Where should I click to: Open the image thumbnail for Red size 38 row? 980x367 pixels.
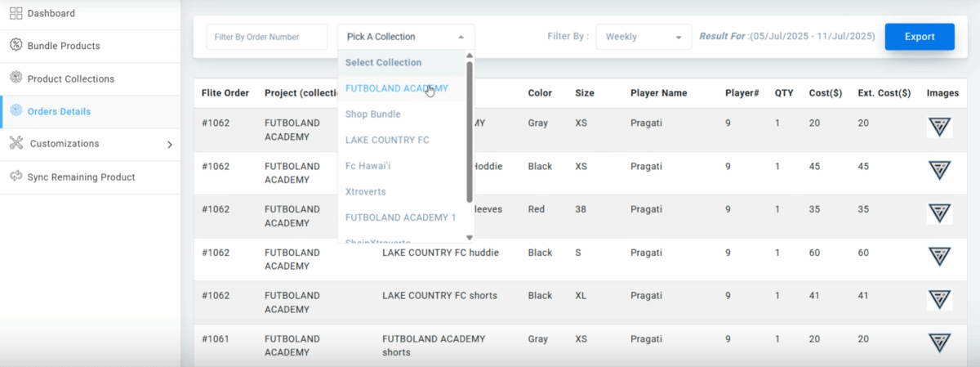coord(939,214)
